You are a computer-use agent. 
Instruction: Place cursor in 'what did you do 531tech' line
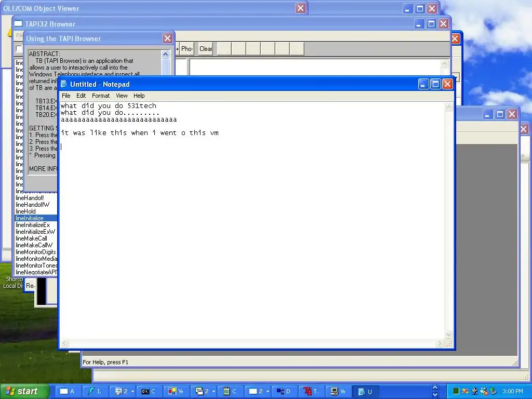point(109,106)
